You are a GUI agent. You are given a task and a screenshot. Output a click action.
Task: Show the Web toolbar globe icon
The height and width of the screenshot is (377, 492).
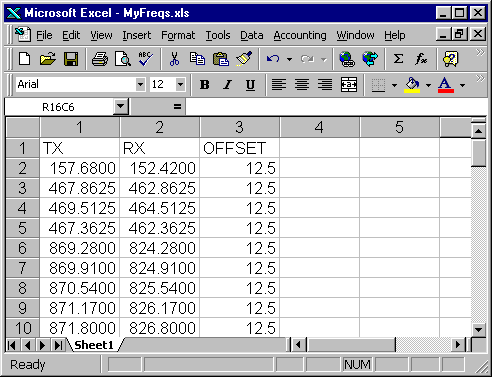click(370, 60)
